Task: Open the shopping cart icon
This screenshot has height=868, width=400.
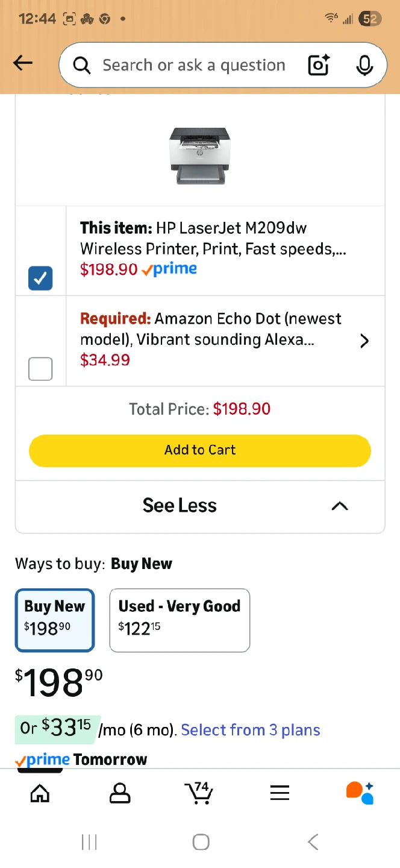Action: tap(199, 793)
